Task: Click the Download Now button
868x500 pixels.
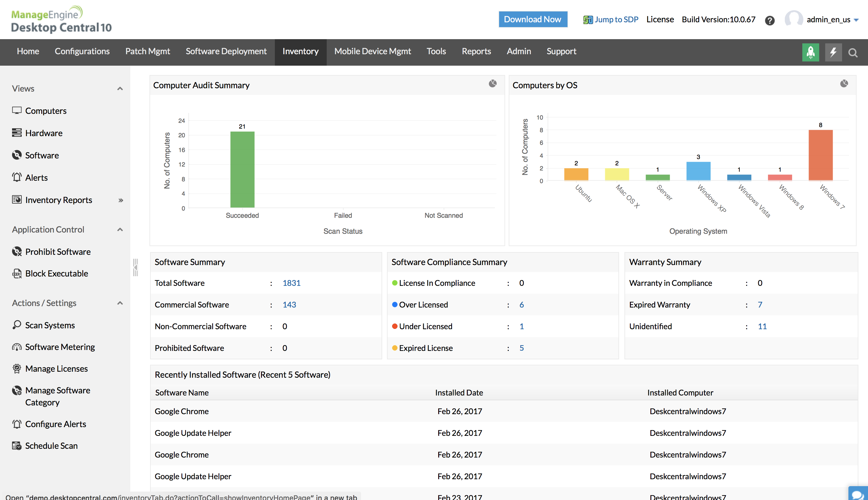Action: pyautogui.click(x=533, y=19)
